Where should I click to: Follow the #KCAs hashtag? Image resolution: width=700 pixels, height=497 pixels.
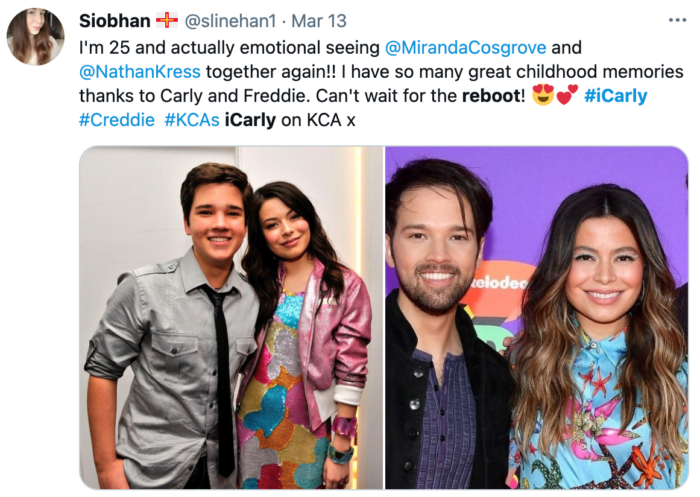[x=192, y=120]
